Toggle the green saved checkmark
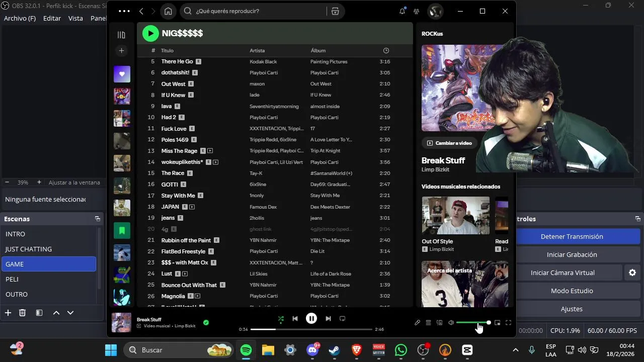This screenshot has height=362, width=644. 206,323
